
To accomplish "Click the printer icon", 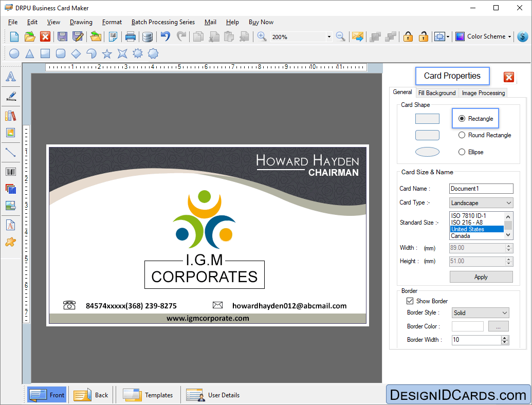I will tap(130, 36).
